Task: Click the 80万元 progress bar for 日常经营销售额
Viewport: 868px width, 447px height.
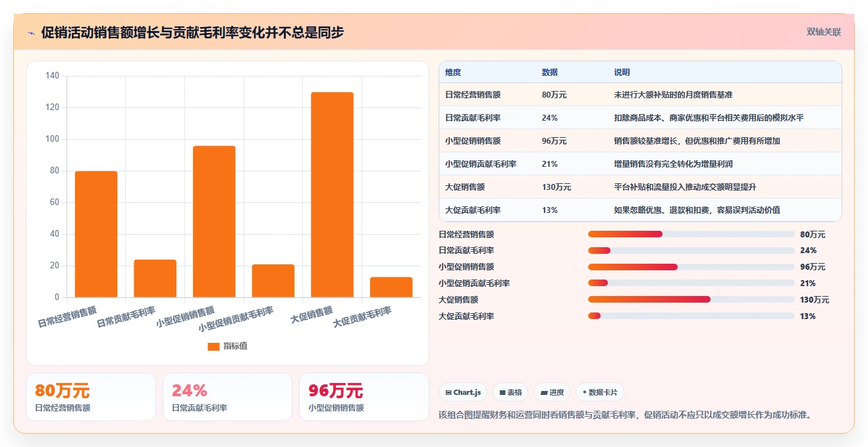Action: (x=691, y=234)
